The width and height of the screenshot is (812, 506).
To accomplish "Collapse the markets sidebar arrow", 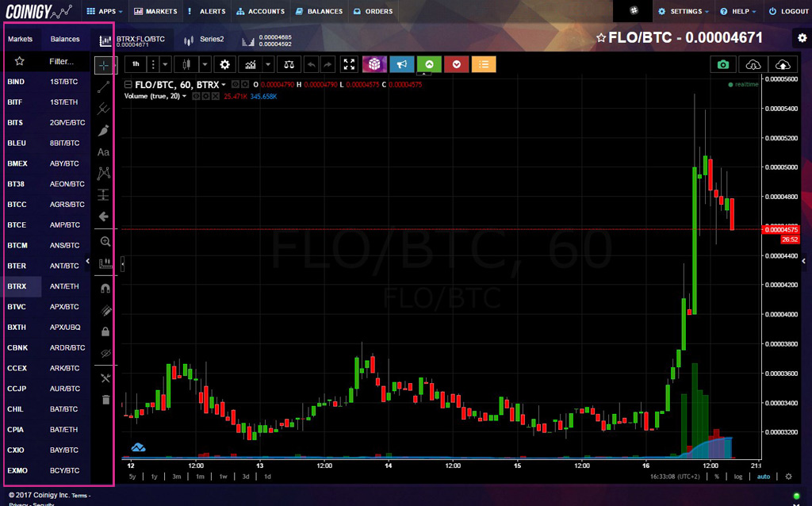I will click(87, 262).
